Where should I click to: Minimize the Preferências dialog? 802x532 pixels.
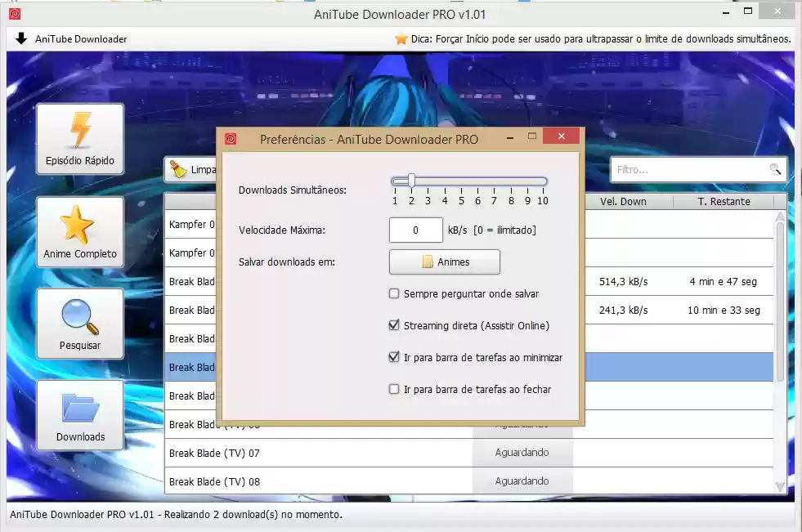point(510,137)
